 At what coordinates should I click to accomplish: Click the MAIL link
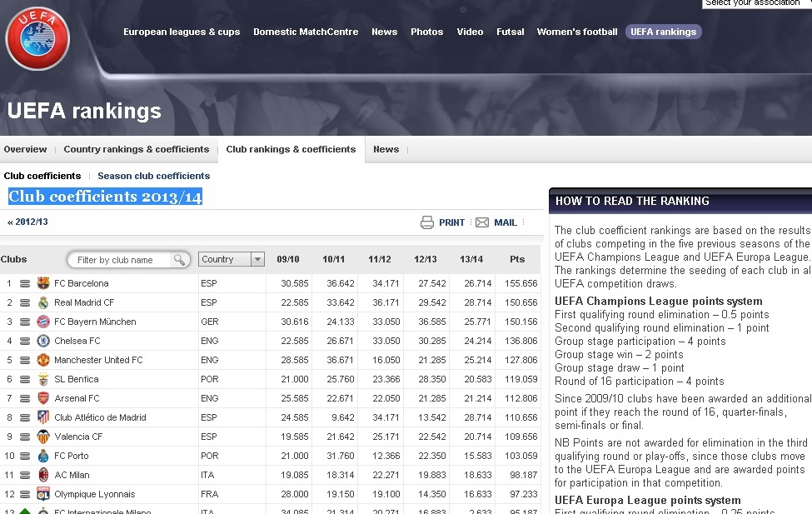[506, 222]
